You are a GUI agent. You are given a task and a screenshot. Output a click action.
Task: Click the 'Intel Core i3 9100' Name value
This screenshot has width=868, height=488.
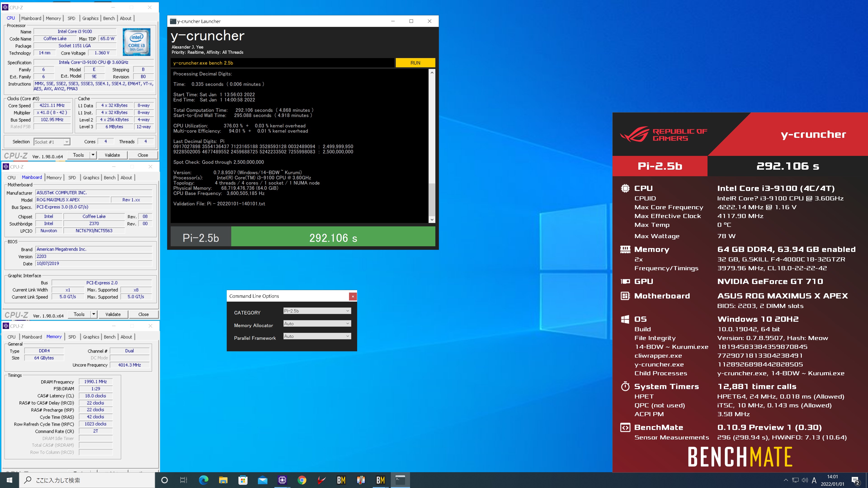(75, 31)
